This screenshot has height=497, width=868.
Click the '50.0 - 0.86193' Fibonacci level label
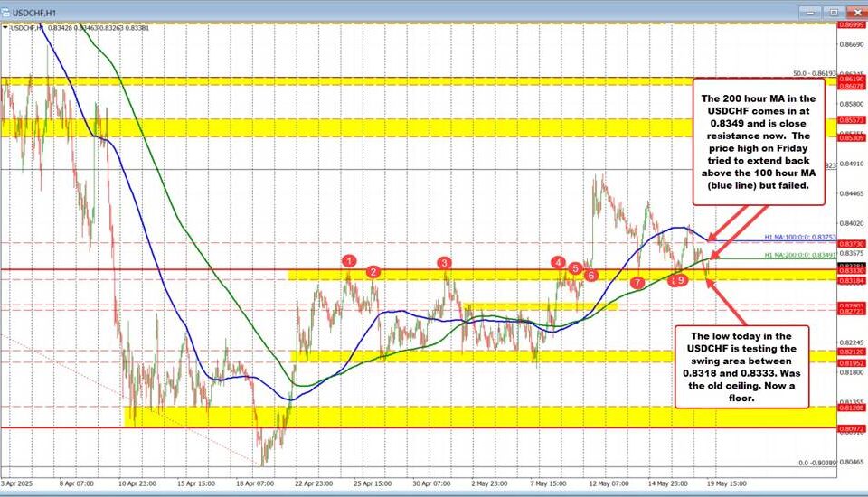tap(815, 73)
